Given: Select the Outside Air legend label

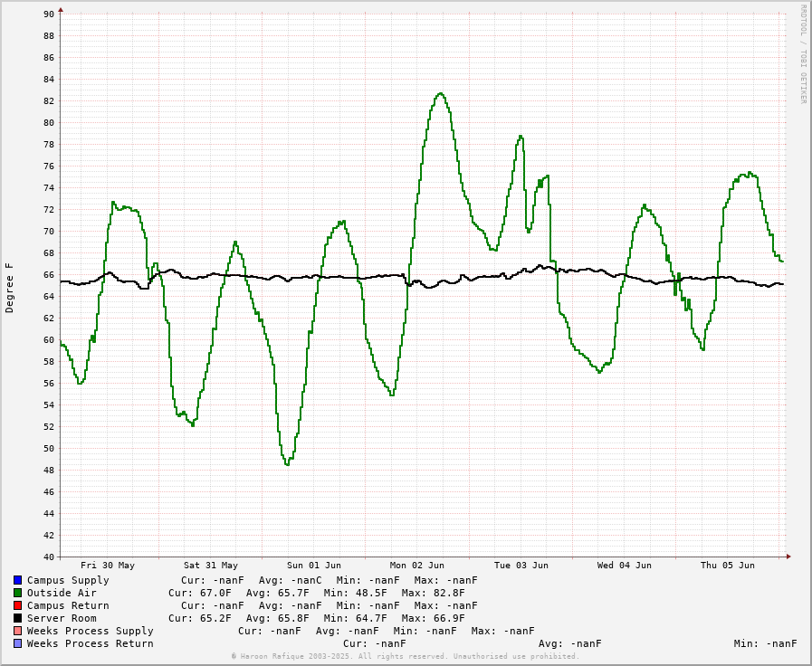Looking at the screenshot, I should click(x=62, y=593).
